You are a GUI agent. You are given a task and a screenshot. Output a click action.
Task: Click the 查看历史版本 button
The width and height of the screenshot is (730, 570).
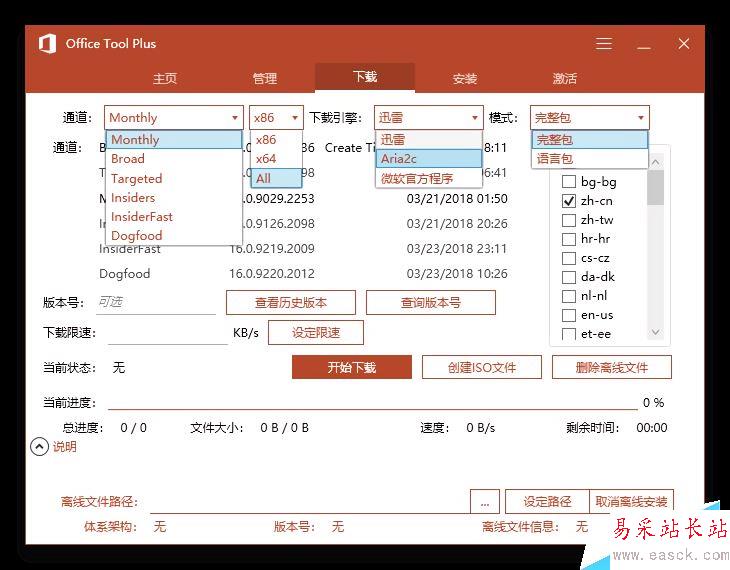point(291,303)
